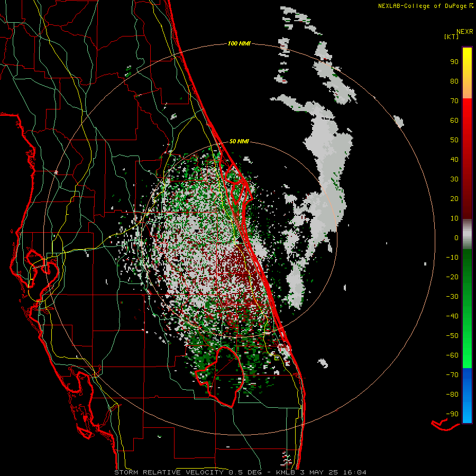The height and width of the screenshot is (476, 476).
Task: Click the 90 value on the velocity scale
Action: (x=454, y=62)
